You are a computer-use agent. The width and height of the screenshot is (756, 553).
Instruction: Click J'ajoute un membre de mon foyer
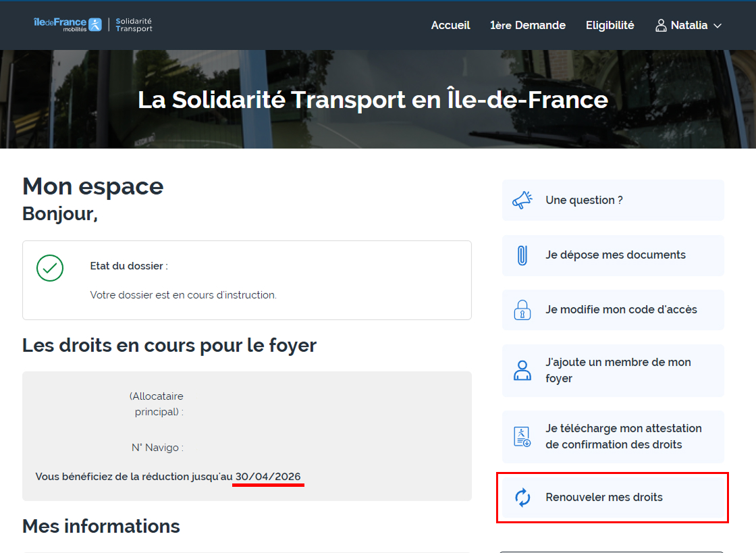tap(618, 370)
